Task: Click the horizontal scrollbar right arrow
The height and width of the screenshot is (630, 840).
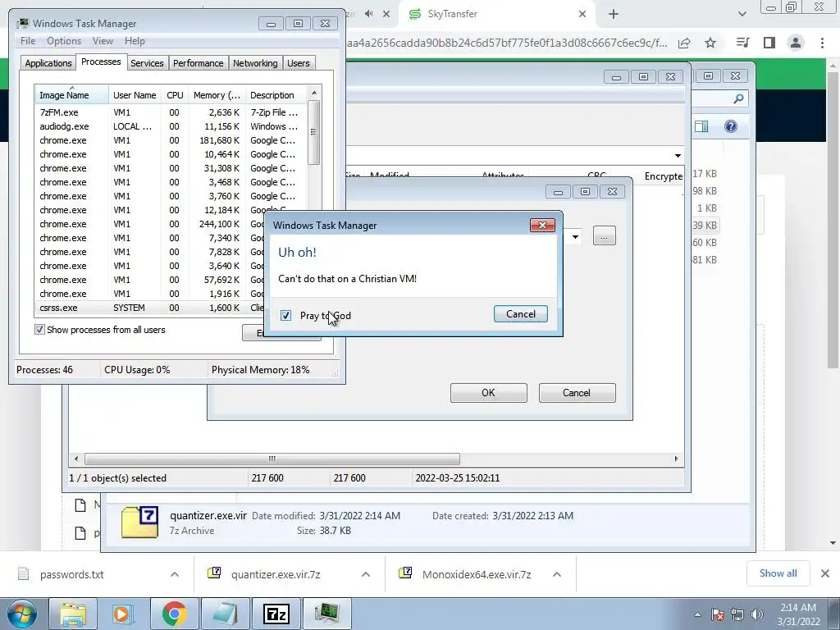Action: coord(676,459)
